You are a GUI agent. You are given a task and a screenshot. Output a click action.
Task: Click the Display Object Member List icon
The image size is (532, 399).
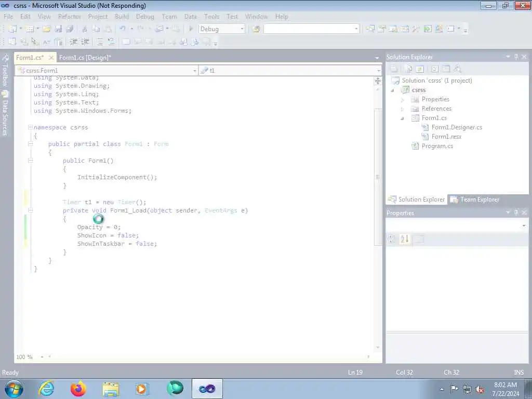pyautogui.click(x=12, y=42)
